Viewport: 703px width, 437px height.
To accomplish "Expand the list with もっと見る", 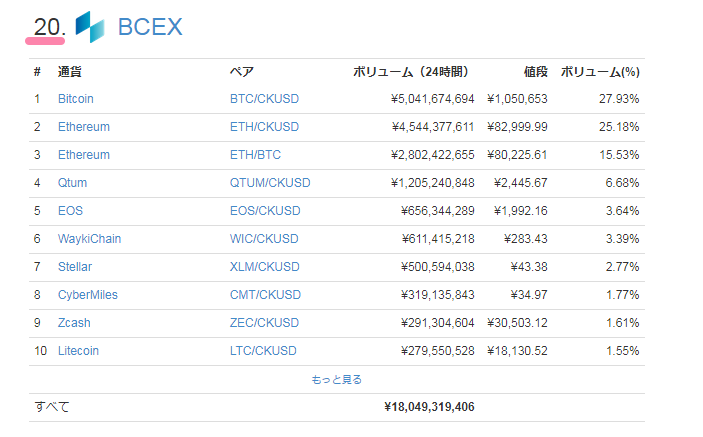I will (337, 380).
